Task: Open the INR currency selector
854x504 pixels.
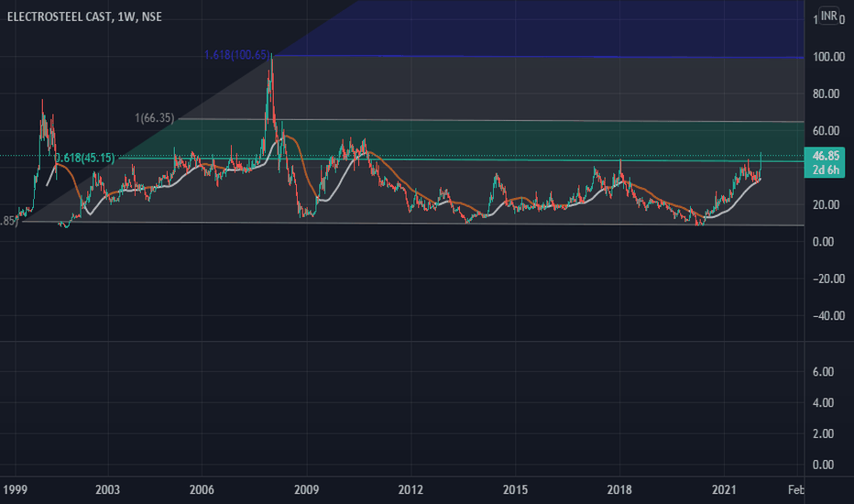Action: click(829, 16)
